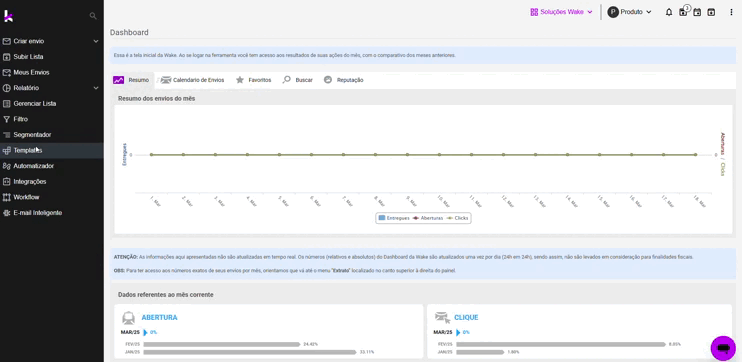The image size is (742, 362).
Task: Click the Meus Envios mail icon
Action: (6, 72)
